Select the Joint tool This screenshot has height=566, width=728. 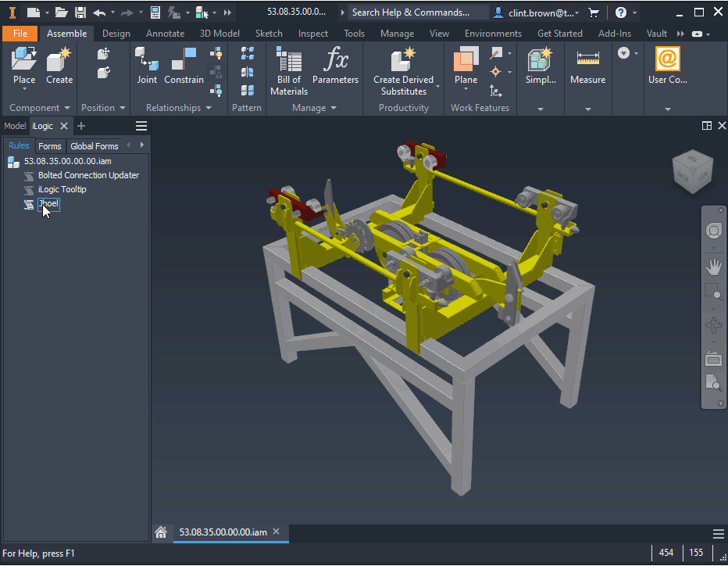pyautogui.click(x=147, y=66)
